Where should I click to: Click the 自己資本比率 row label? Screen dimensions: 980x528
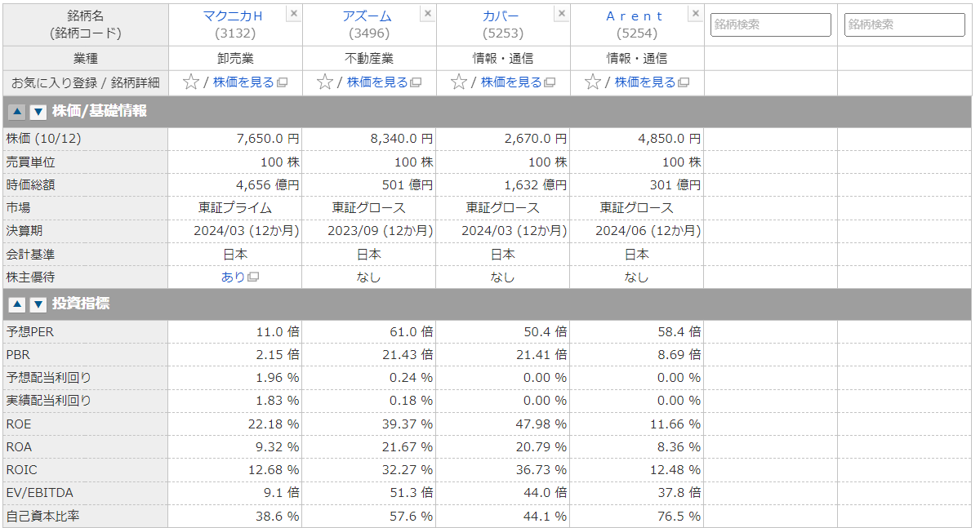(43, 517)
